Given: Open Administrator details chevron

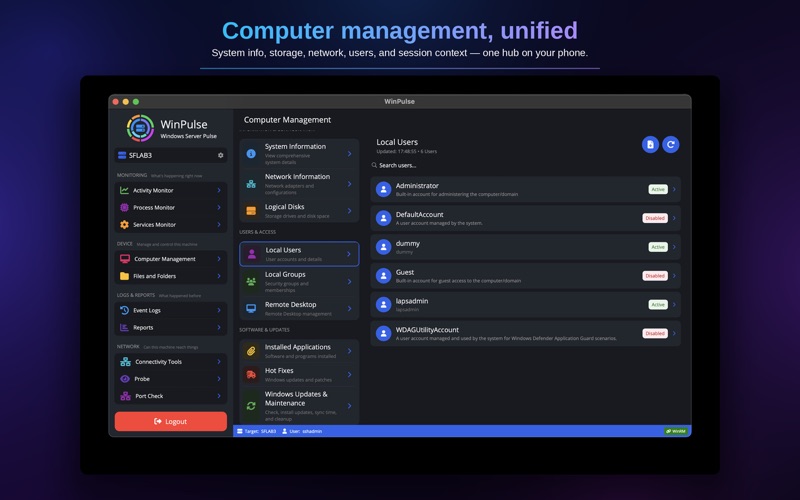Looking at the screenshot, I should (x=674, y=189).
